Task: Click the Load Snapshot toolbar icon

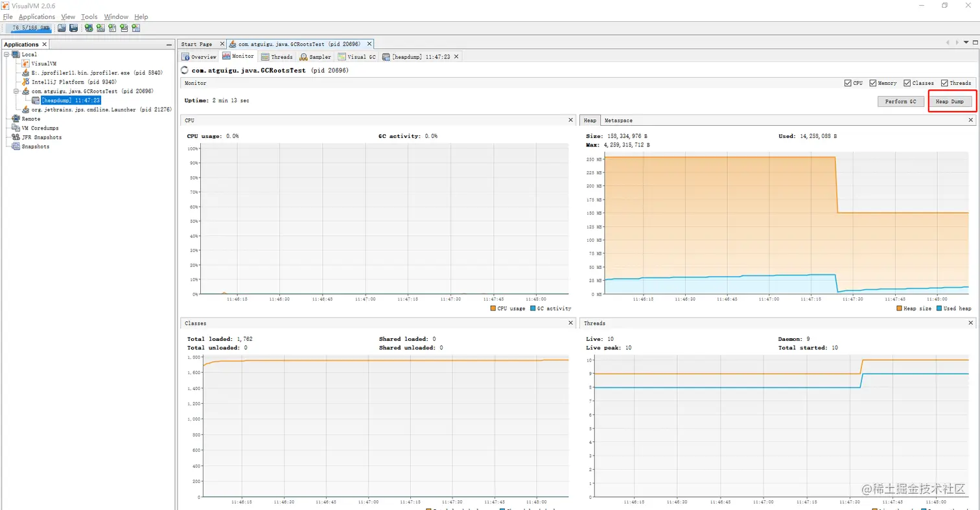Action: pyautogui.click(x=62, y=28)
